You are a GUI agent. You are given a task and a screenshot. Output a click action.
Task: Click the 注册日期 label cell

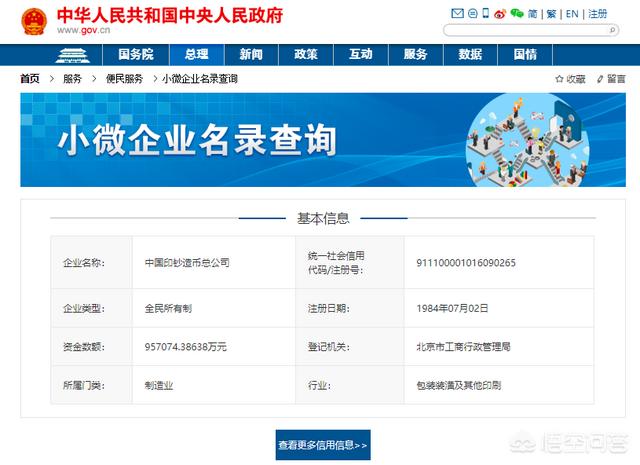[350, 308]
